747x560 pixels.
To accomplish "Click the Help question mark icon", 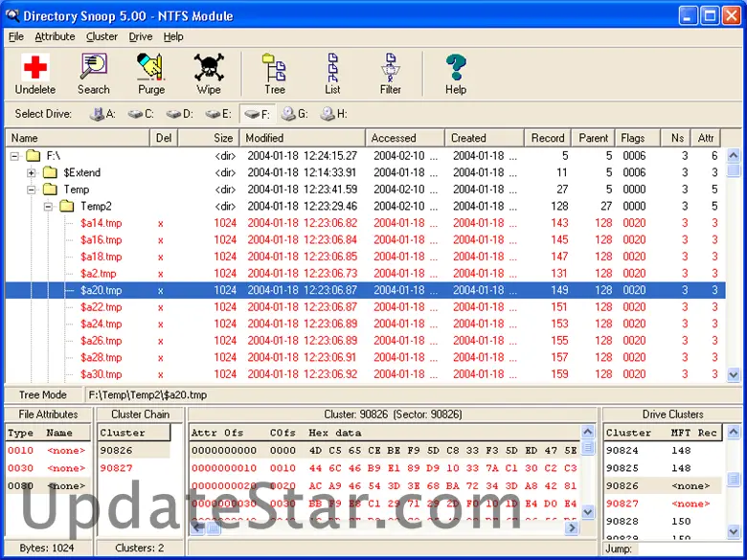I will (x=456, y=67).
